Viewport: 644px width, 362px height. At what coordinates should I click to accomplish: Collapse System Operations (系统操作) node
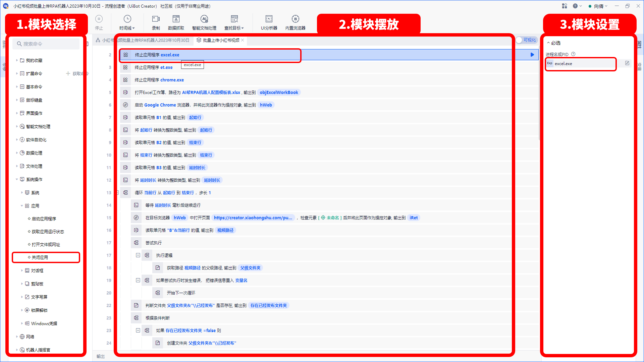(x=17, y=179)
